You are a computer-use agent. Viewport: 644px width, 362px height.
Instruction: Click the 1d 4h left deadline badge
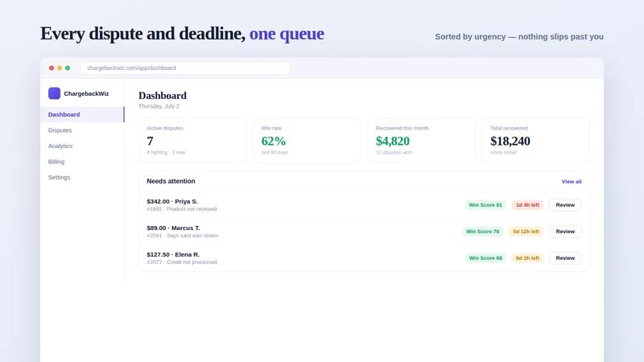point(527,205)
